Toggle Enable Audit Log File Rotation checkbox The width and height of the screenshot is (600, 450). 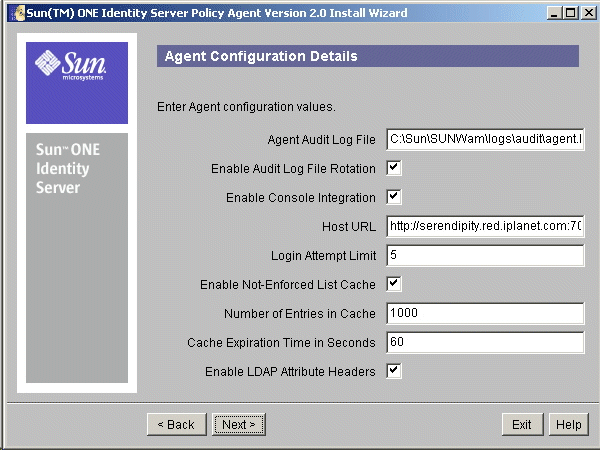394,168
